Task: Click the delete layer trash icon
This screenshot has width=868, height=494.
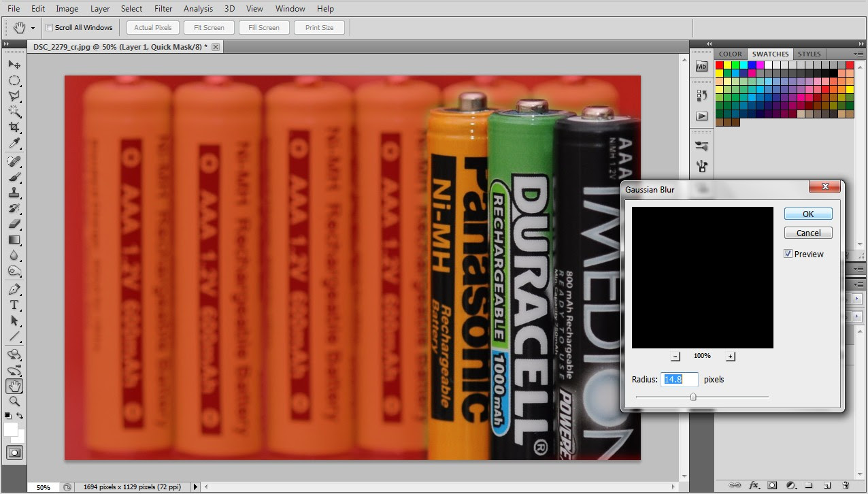Action: click(846, 486)
